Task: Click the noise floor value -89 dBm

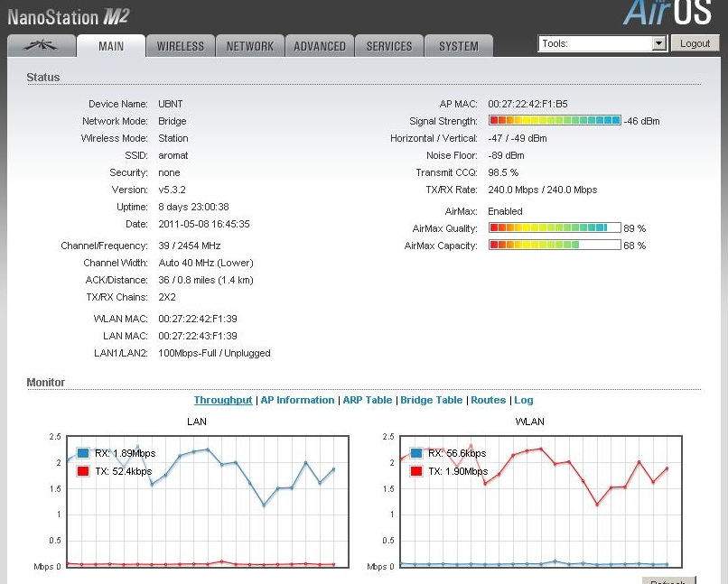Action: tap(506, 155)
